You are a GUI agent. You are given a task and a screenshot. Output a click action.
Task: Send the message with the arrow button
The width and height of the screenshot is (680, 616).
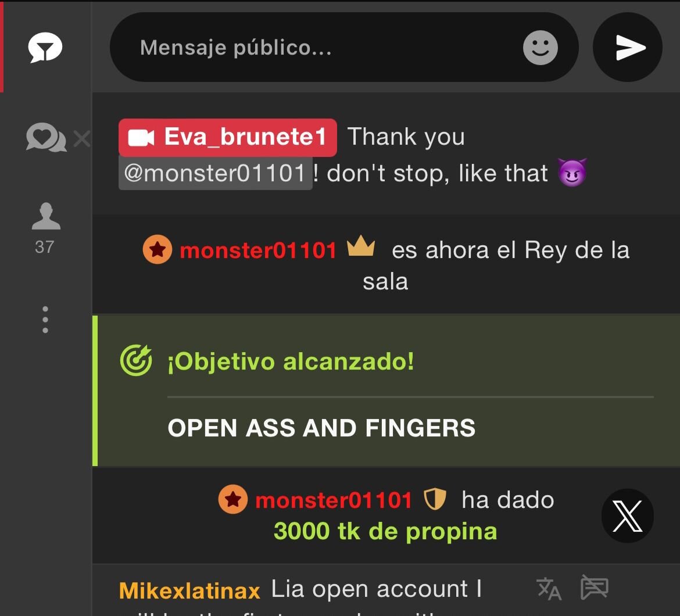[x=628, y=47]
